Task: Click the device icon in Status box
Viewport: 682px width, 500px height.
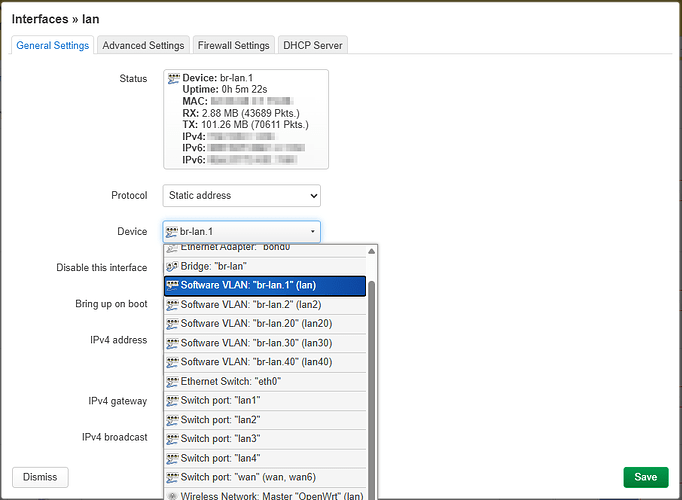Action: (x=174, y=78)
